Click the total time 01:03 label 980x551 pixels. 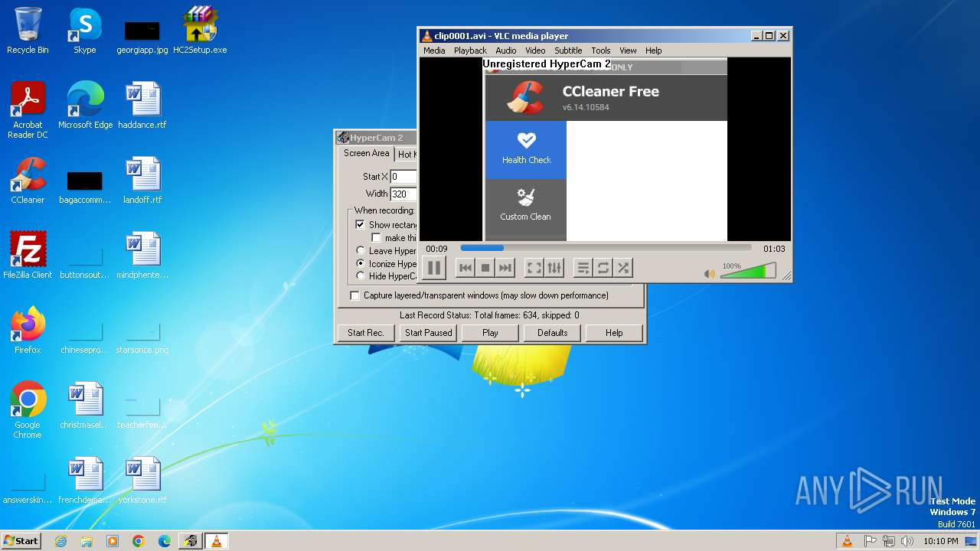click(x=774, y=249)
